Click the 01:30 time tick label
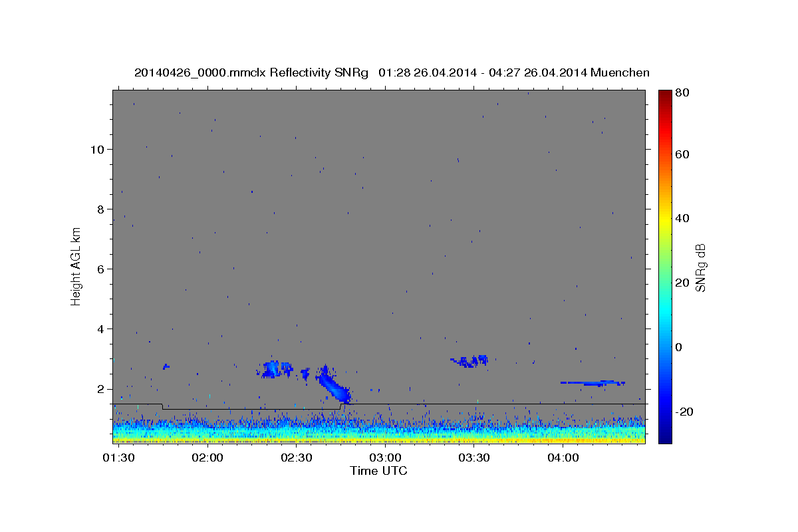Viewport: 798px width, 532px height. point(118,458)
